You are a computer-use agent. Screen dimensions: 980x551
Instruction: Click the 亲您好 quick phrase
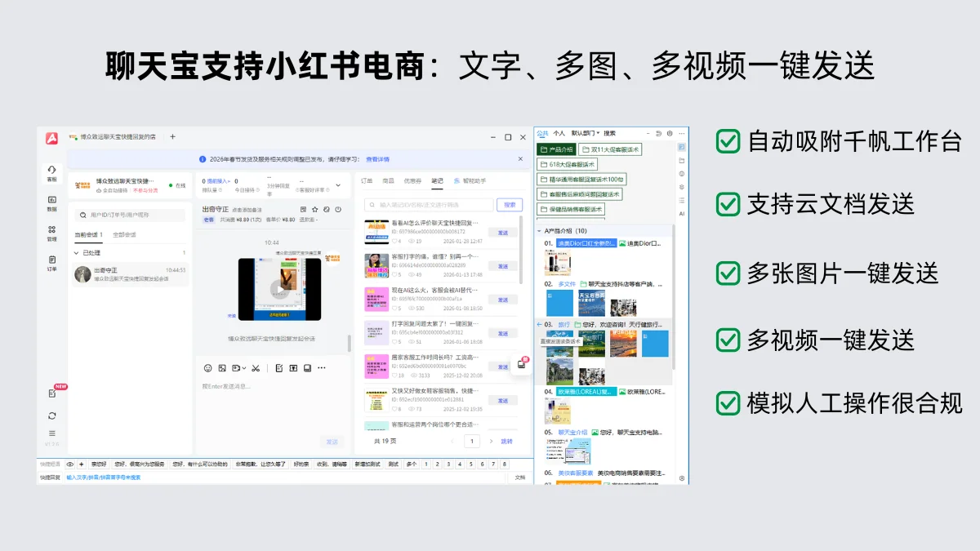point(99,464)
